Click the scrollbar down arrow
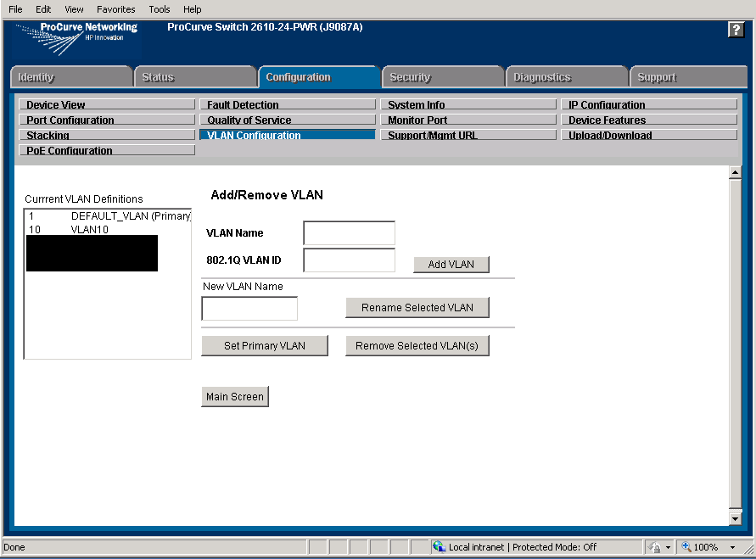 pos(735,517)
